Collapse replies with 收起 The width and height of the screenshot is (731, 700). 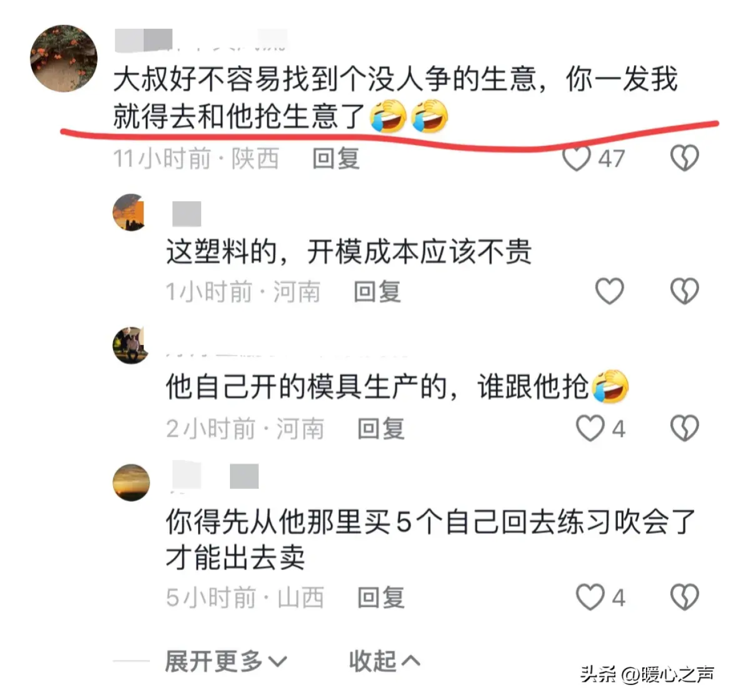point(385,661)
